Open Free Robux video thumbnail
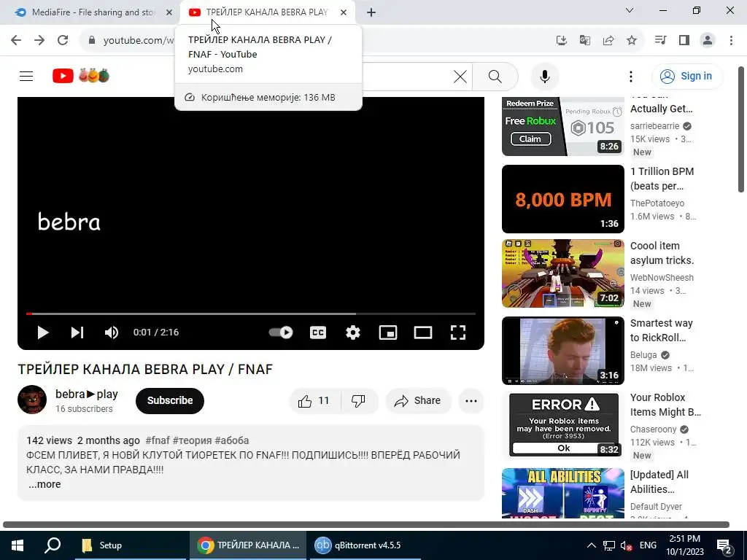 pyautogui.click(x=562, y=125)
